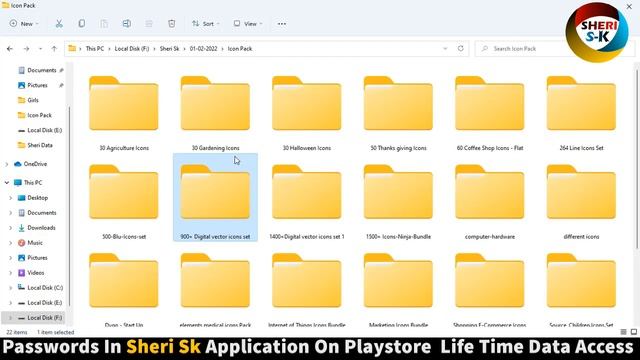
Task: Open the Sort dropdown
Action: pos(206,24)
